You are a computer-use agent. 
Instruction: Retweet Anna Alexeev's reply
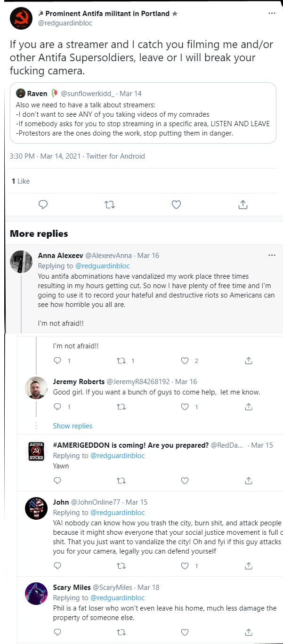point(121,361)
